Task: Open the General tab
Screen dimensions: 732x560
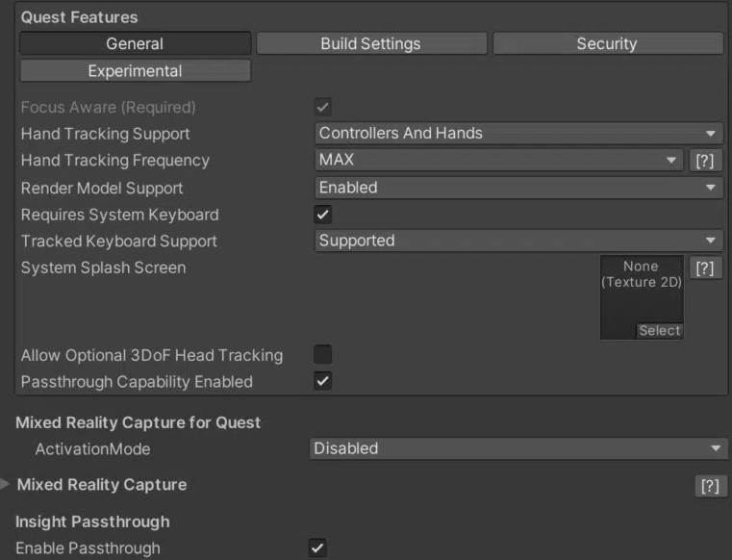Action: [135, 43]
